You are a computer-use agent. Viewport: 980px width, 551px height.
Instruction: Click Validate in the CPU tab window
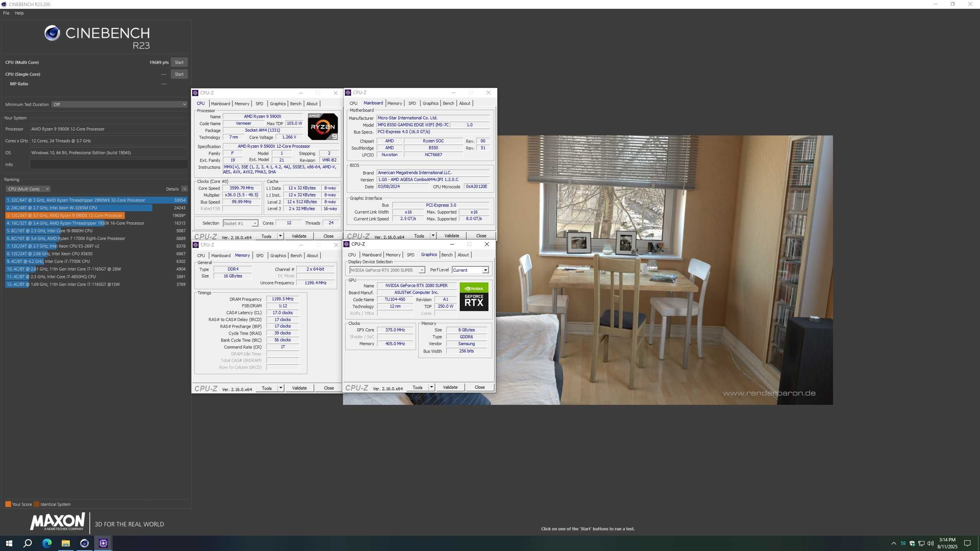click(299, 236)
